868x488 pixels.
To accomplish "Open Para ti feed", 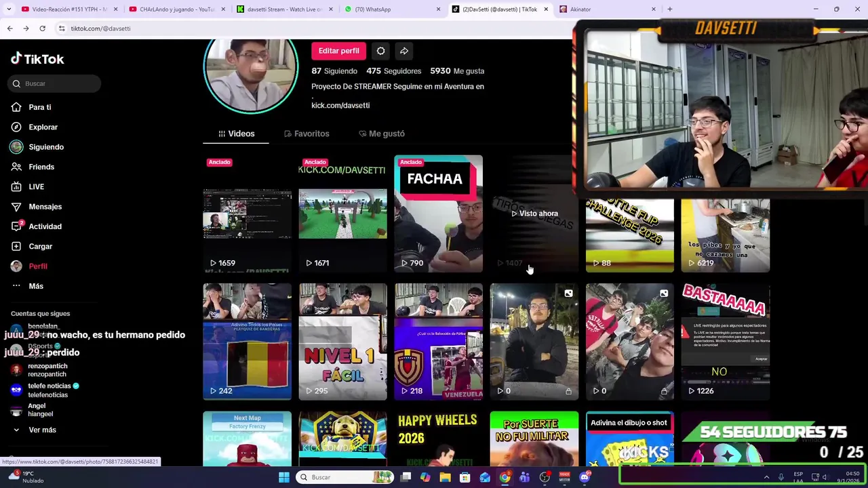I will click(x=39, y=107).
